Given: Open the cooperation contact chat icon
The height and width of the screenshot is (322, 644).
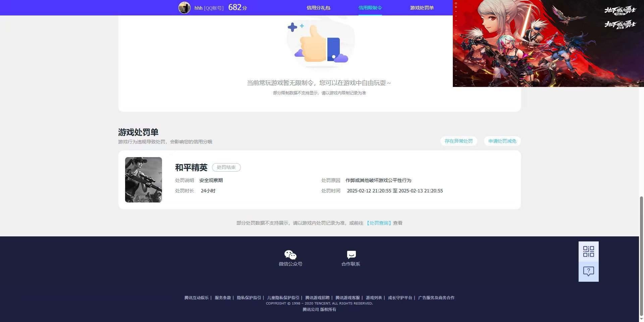Looking at the screenshot, I should (x=351, y=255).
